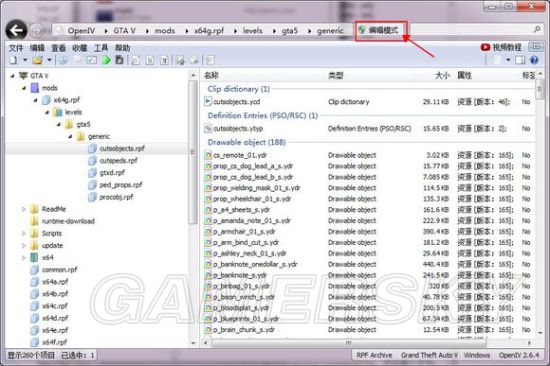Expand the Scripts folder in tree
This screenshot has height=366, width=550.
[x=24, y=233]
